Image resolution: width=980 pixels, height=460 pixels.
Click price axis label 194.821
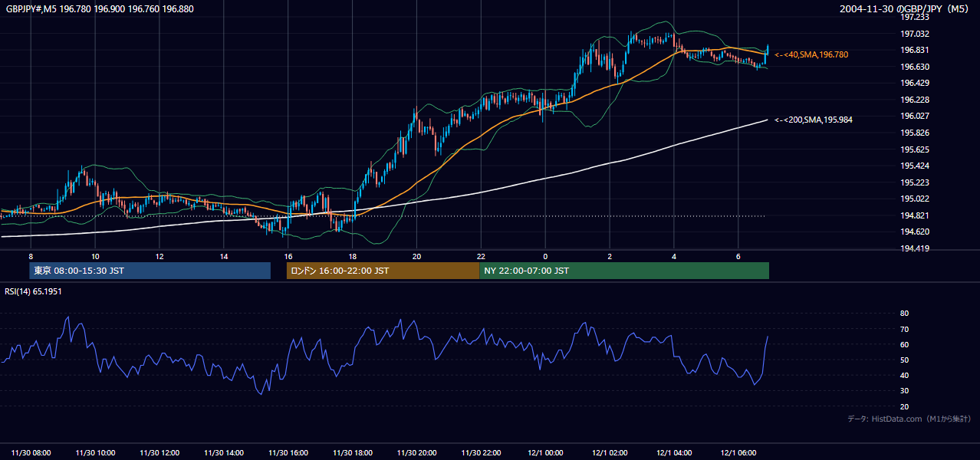tap(915, 215)
